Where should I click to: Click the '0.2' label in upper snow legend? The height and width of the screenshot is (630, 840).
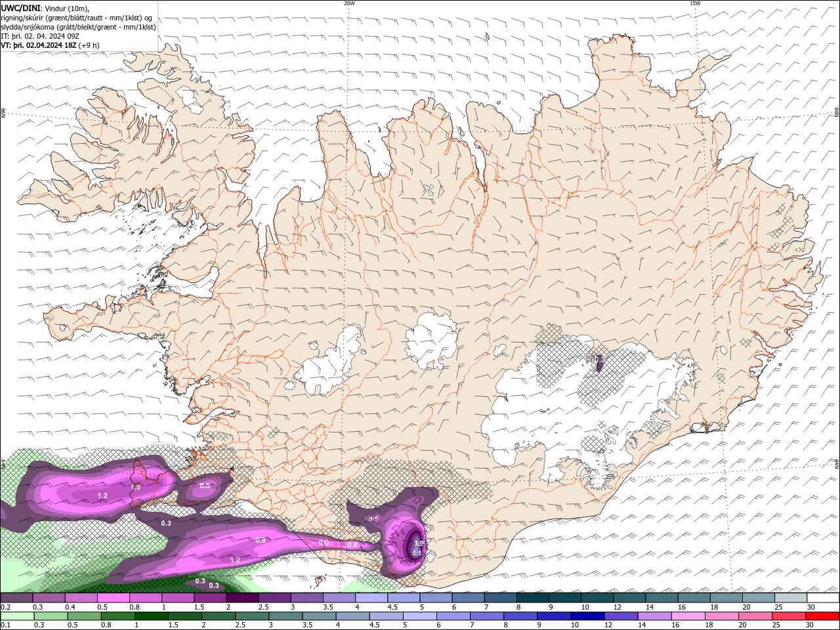click(x=5, y=607)
